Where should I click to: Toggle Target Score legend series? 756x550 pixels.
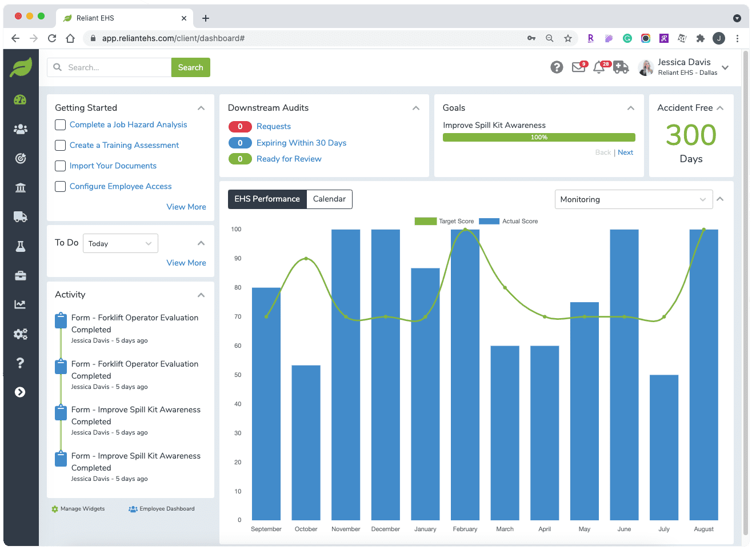click(444, 221)
